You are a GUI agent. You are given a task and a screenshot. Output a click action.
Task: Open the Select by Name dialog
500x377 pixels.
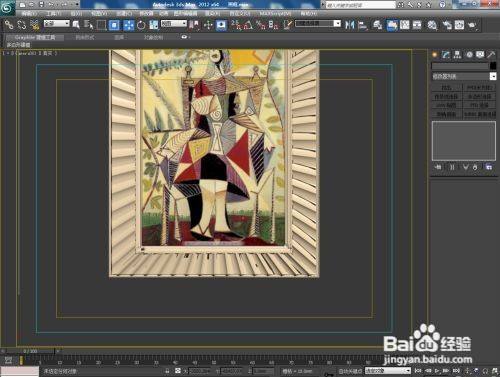point(88,25)
